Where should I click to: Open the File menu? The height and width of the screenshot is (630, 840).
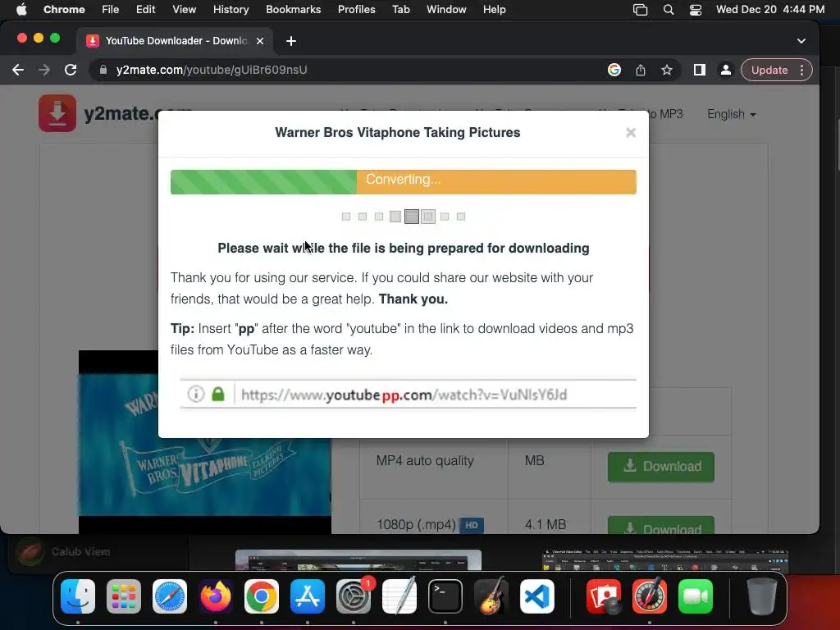tap(111, 10)
